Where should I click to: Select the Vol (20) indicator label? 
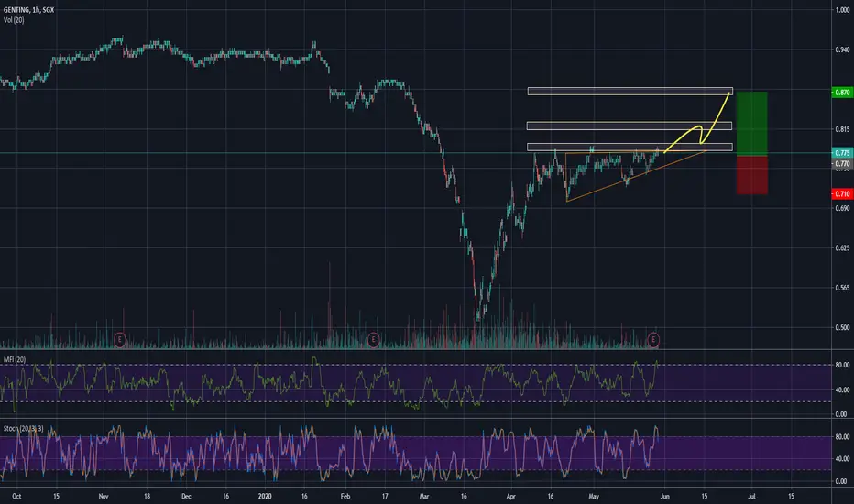tap(14, 20)
